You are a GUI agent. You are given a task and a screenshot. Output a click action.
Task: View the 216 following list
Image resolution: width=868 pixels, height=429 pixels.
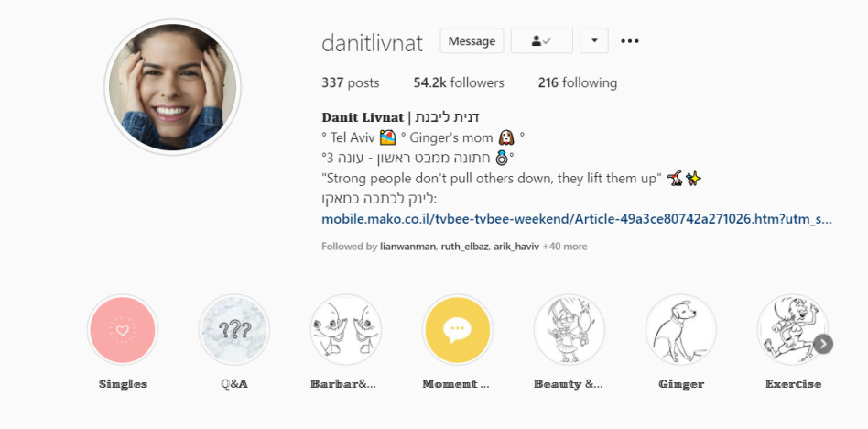578,83
